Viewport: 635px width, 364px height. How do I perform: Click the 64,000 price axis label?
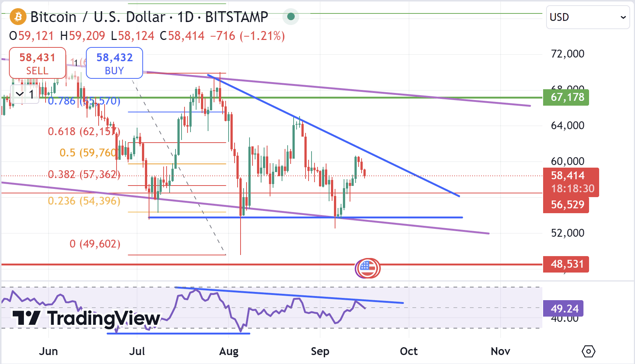568,126
